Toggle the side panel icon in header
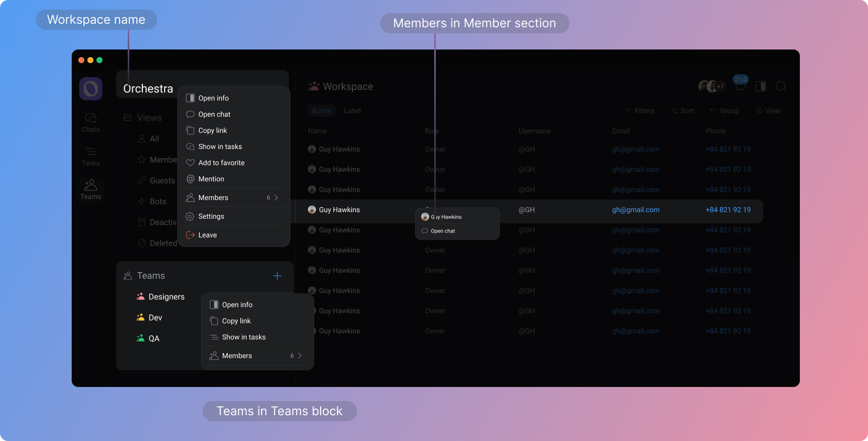The image size is (868, 441). [760, 86]
